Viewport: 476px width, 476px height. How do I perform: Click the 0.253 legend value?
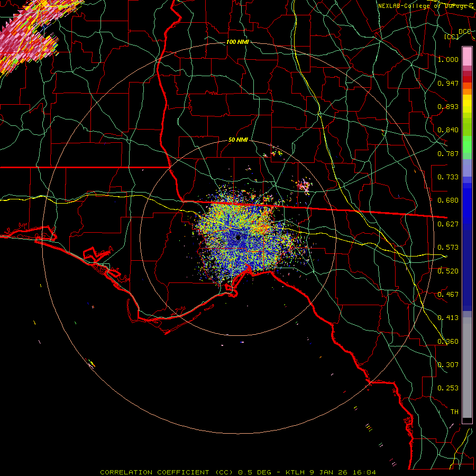[448, 388]
